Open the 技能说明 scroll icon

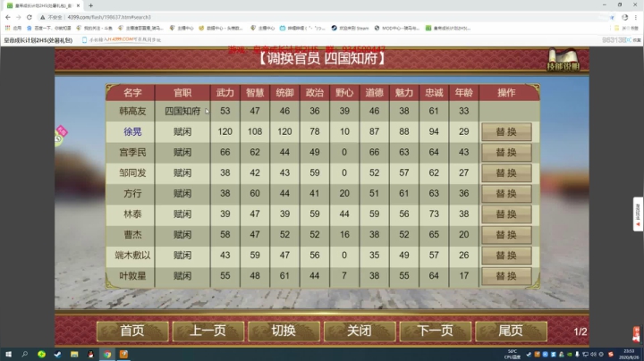(563, 60)
